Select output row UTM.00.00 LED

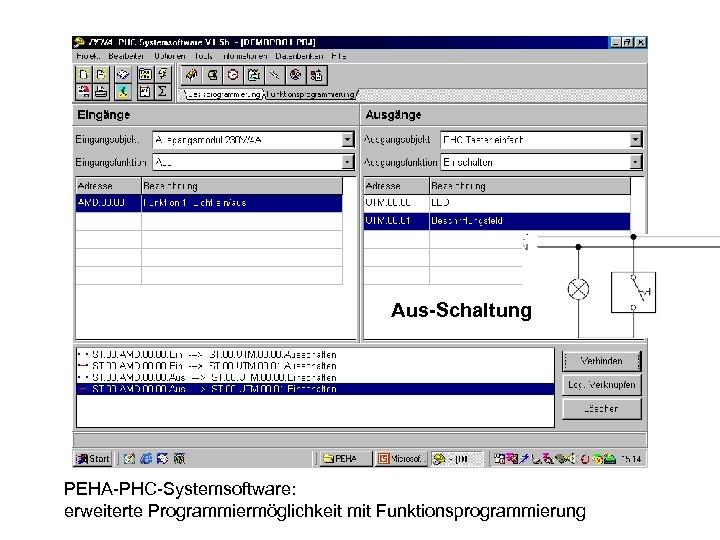click(497, 202)
